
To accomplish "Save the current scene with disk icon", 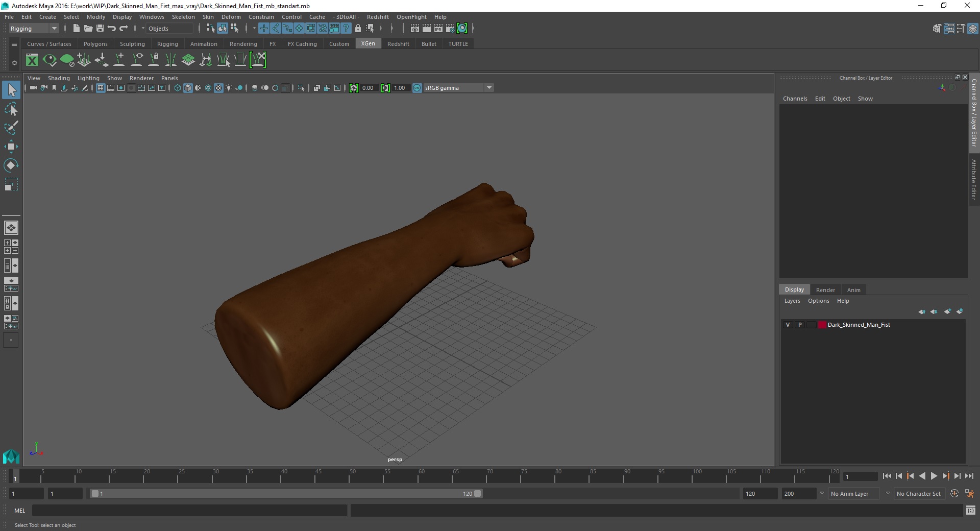I will point(100,29).
